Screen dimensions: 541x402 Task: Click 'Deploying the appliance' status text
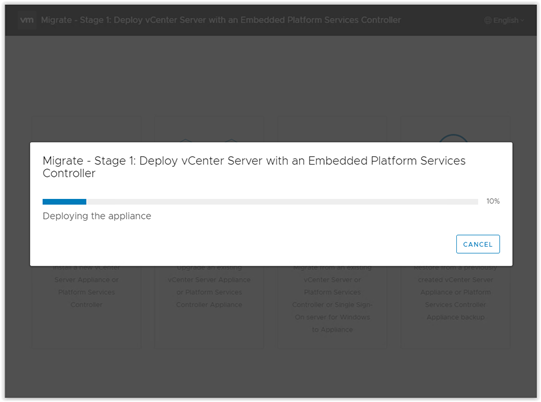97,216
